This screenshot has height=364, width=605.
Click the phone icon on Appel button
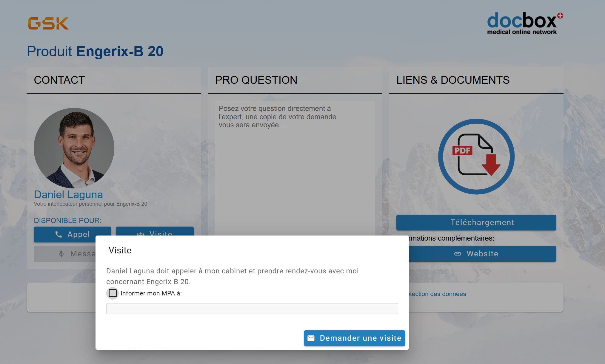pos(59,234)
